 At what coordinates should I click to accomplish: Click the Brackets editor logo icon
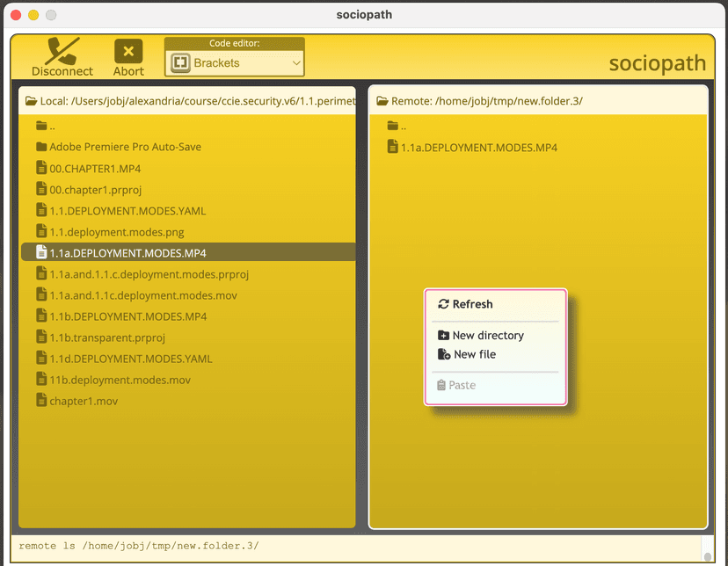pos(180,62)
